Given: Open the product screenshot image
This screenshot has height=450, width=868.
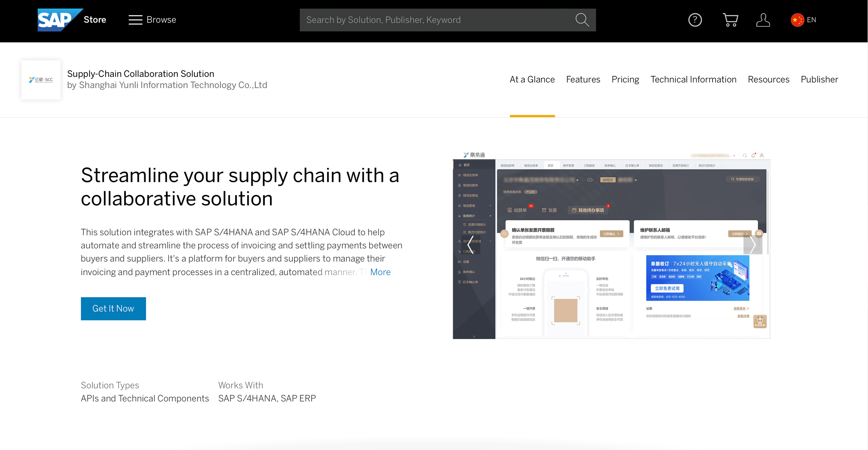Looking at the screenshot, I should coord(611,245).
